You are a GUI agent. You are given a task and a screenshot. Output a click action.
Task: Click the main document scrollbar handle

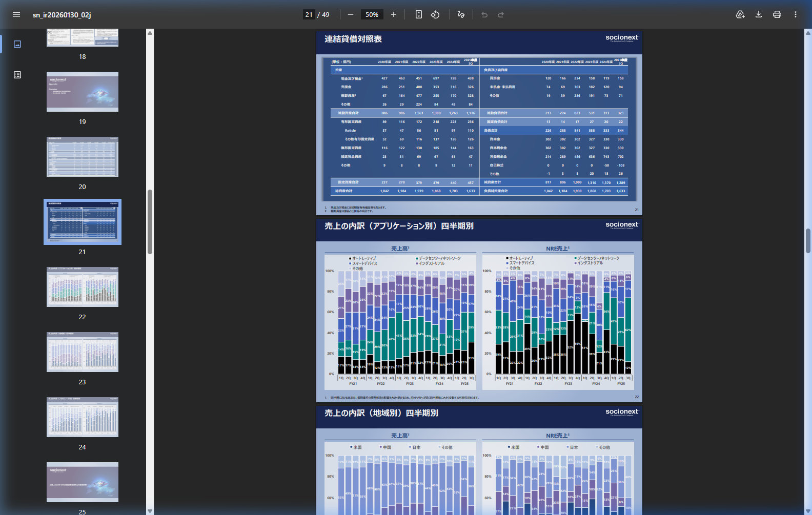pos(808,241)
